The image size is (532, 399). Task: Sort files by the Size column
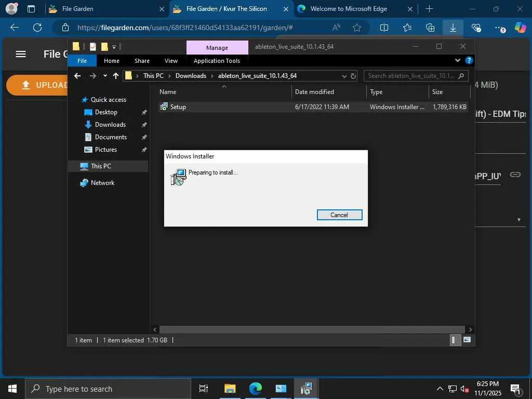click(449, 92)
